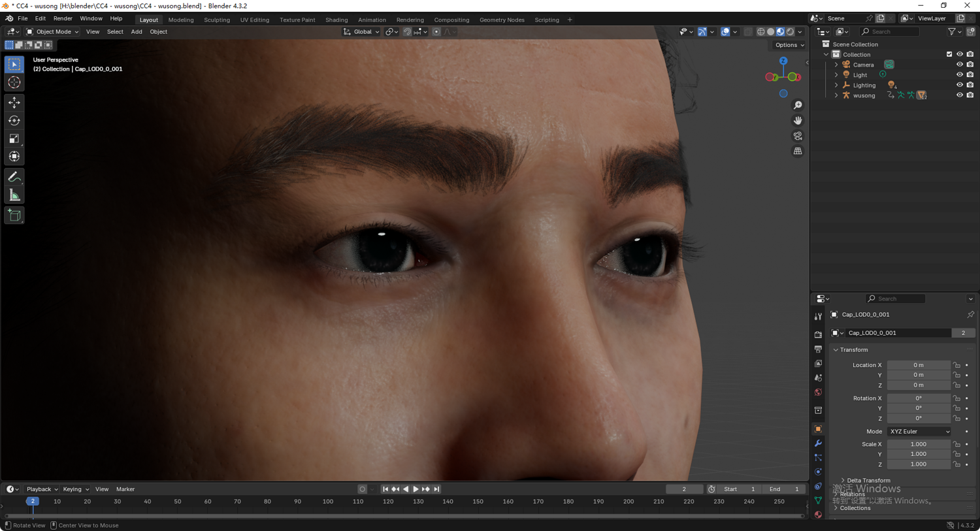Switch to the Geometry Nodes workspace tab
Viewport: 980px width, 531px height.
point(502,20)
